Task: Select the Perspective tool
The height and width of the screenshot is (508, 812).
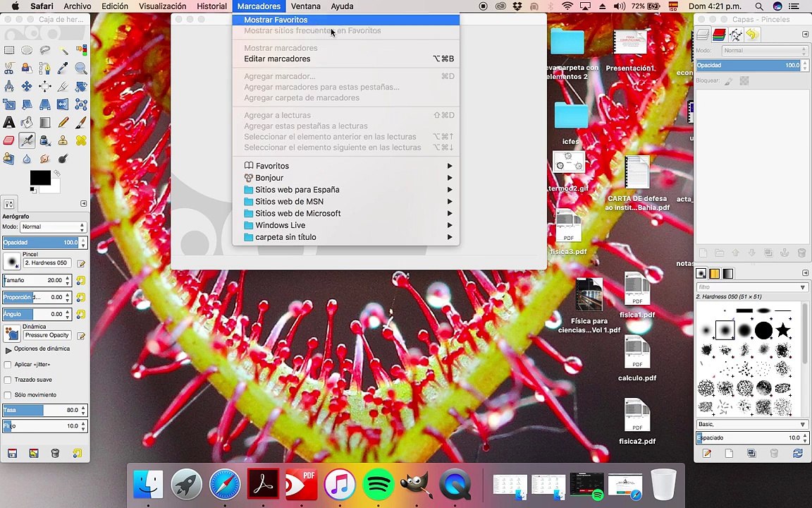Action: coord(45,104)
